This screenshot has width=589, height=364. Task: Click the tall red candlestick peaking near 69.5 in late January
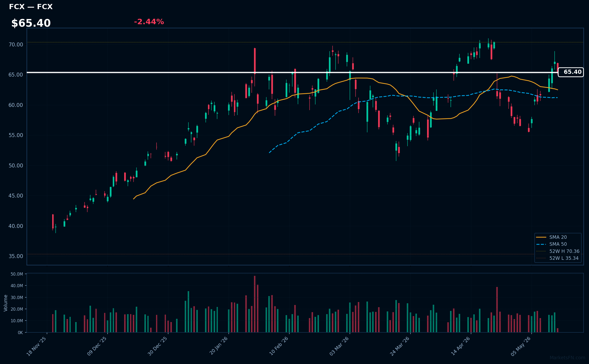pos(255,61)
